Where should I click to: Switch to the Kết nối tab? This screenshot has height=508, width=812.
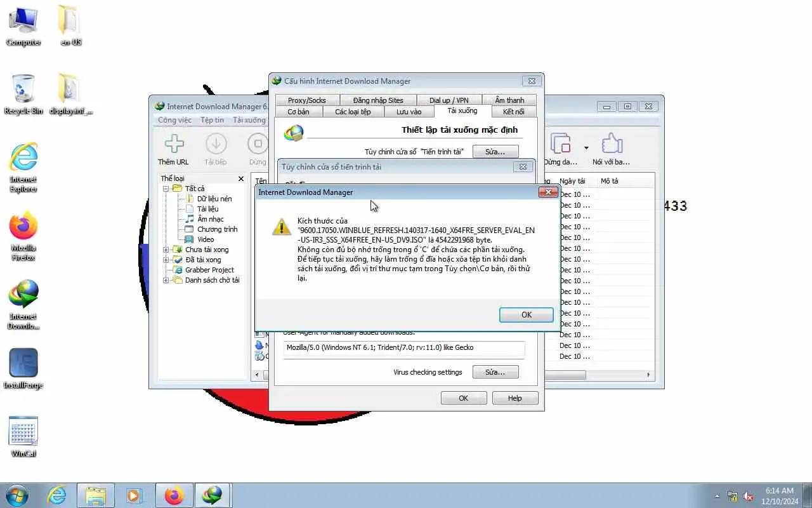pyautogui.click(x=513, y=112)
